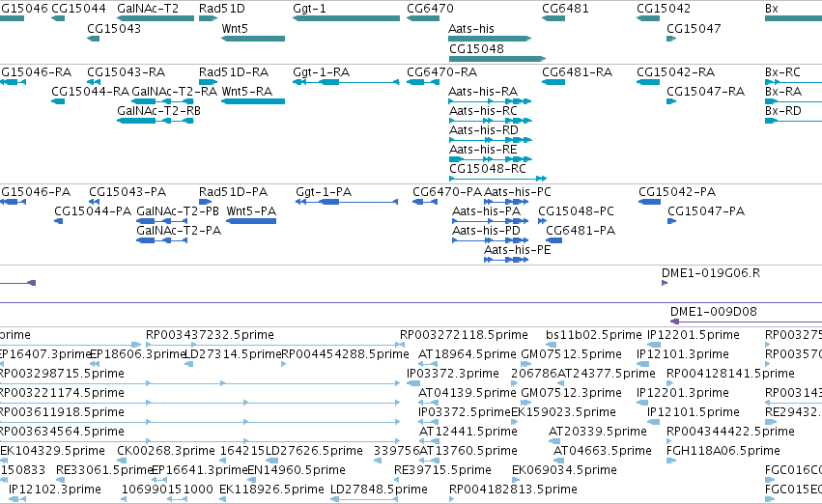This screenshot has height=504, width=822.
Task: Click transcript Ggt-1-RA
Action: 346,82
